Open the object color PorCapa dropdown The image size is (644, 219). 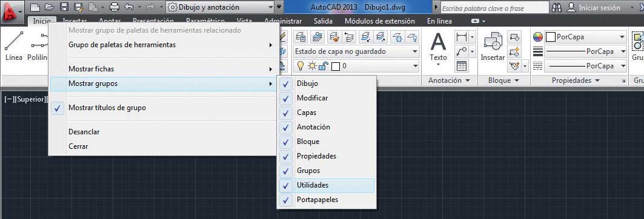(586, 37)
